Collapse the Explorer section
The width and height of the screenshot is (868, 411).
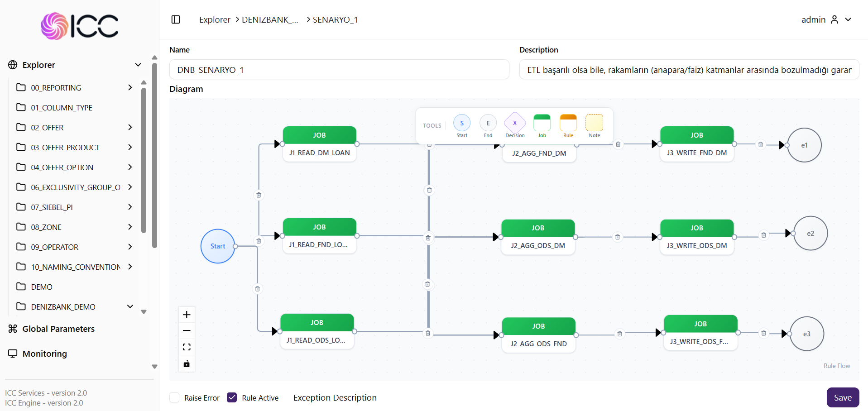click(138, 65)
